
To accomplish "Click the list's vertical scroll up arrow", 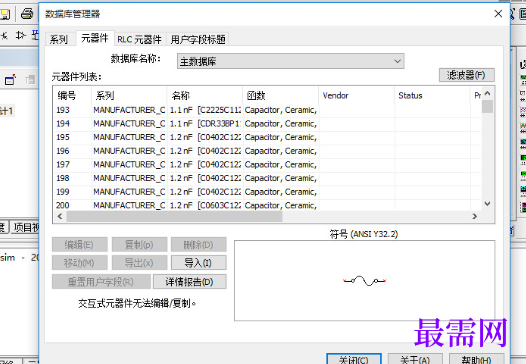I will click(x=488, y=94).
